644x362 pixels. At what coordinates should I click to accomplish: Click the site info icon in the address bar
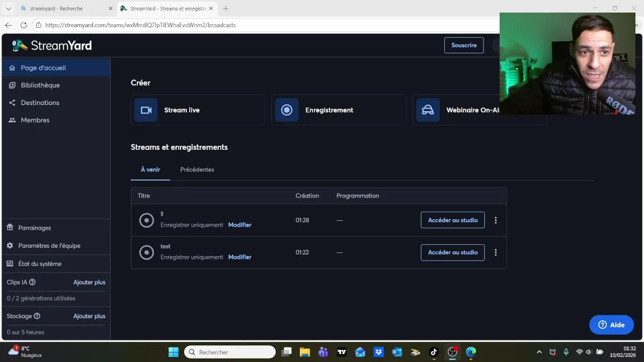pyautogui.click(x=39, y=25)
